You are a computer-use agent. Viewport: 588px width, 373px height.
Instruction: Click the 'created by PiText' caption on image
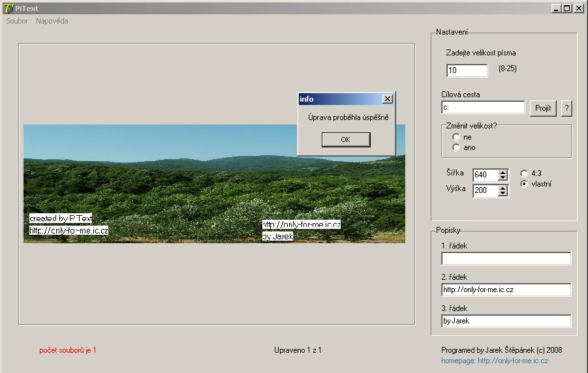click(61, 218)
